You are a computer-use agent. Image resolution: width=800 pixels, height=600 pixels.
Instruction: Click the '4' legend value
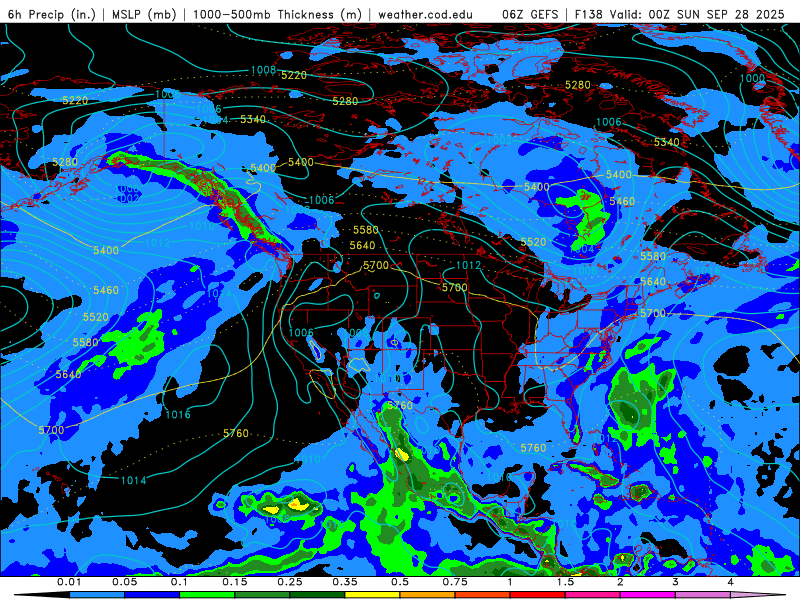click(x=730, y=582)
